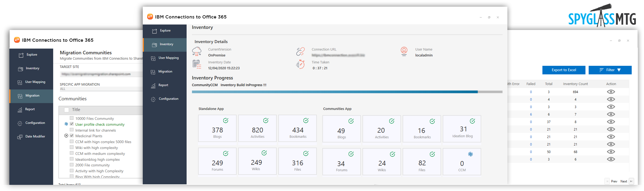Click the 34 Forums card under Communities App
The image size is (644, 191).
pyautogui.click(x=341, y=162)
